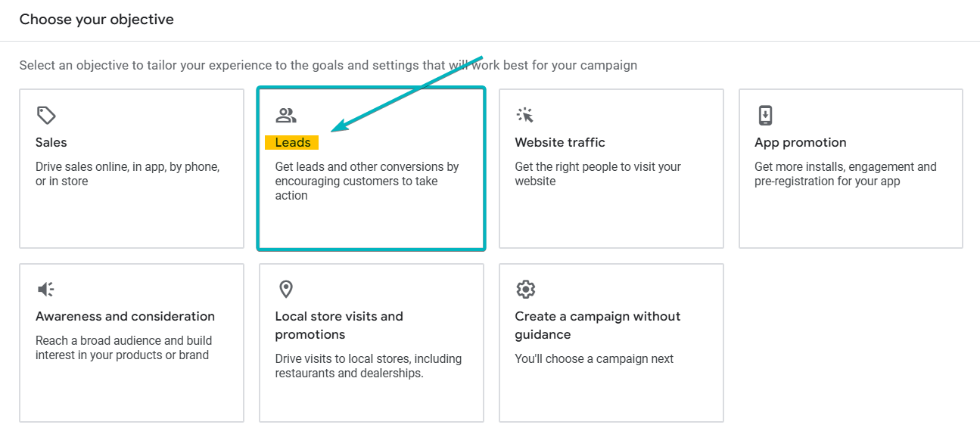Click the Leads description about conversions

366,181
